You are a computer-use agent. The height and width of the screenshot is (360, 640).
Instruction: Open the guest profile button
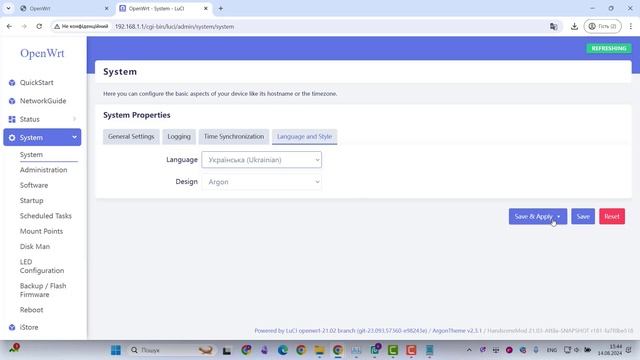coord(602,26)
